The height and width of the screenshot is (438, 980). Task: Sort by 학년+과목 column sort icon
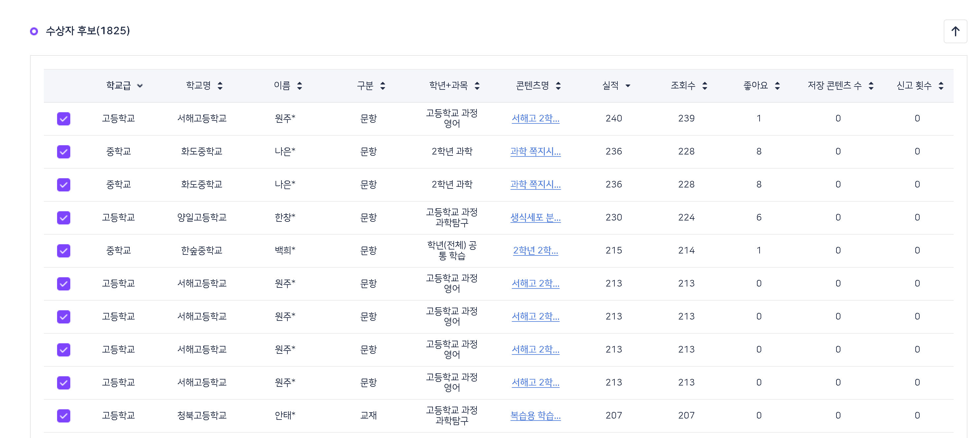click(x=477, y=86)
